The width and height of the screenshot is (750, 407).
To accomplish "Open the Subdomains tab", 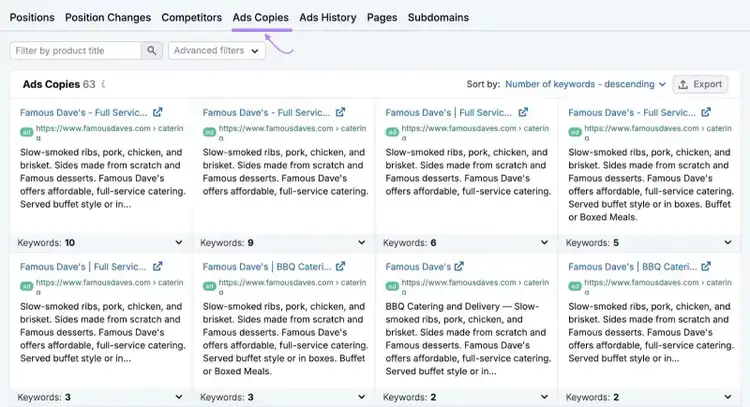I will pyautogui.click(x=438, y=17).
